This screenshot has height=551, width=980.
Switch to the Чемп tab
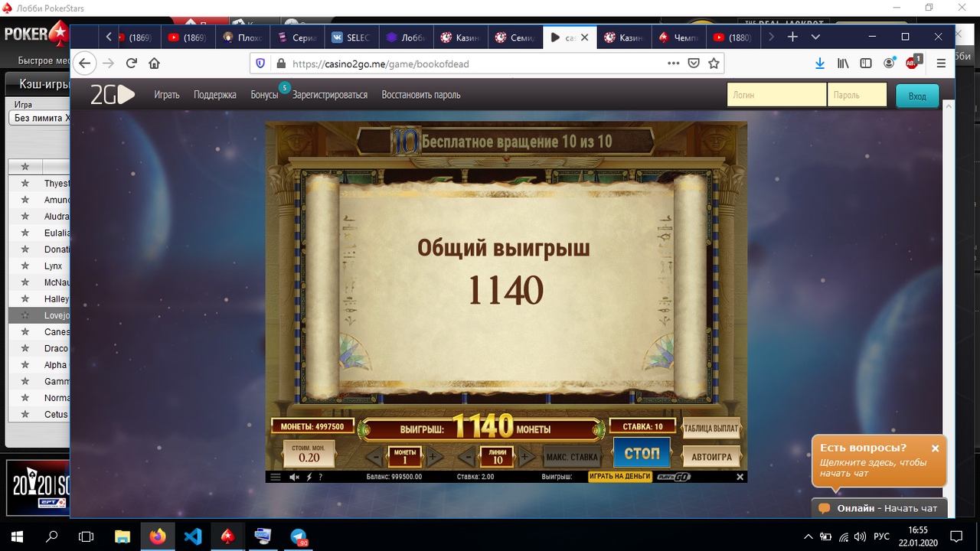678,37
